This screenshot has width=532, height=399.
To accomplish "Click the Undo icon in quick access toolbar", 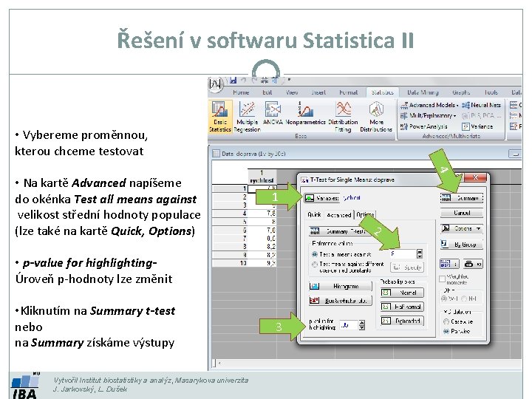I will pyautogui.click(x=243, y=80).
